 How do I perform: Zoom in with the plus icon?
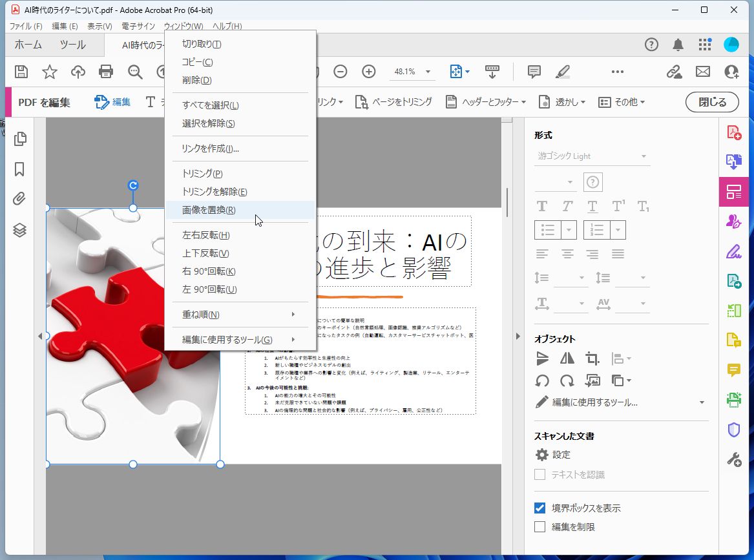pos(368,72)
